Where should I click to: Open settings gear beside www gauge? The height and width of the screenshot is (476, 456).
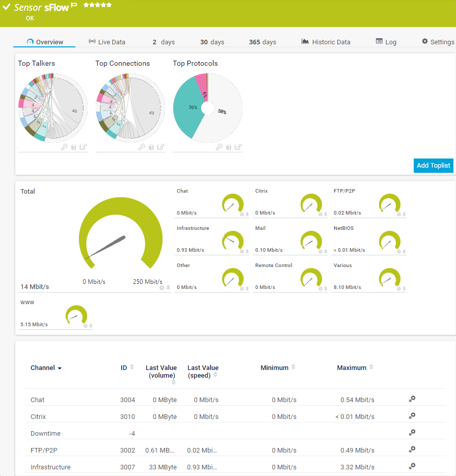(87, 326)
